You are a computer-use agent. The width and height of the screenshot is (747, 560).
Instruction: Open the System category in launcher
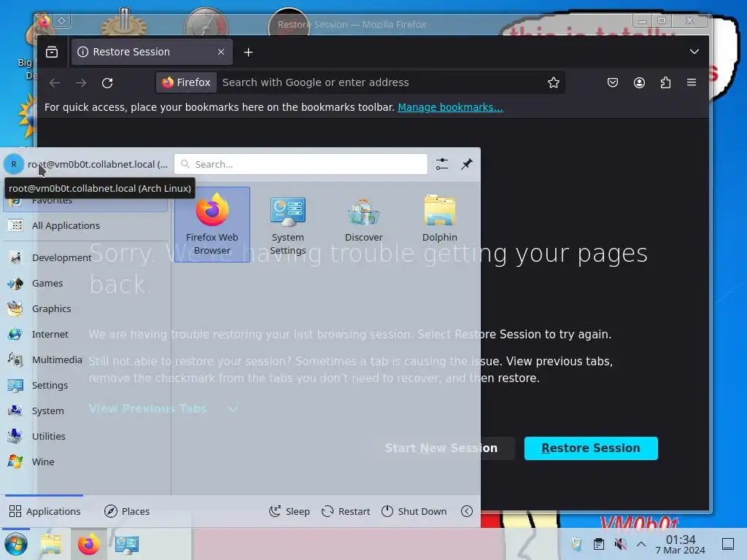[86, 411]
